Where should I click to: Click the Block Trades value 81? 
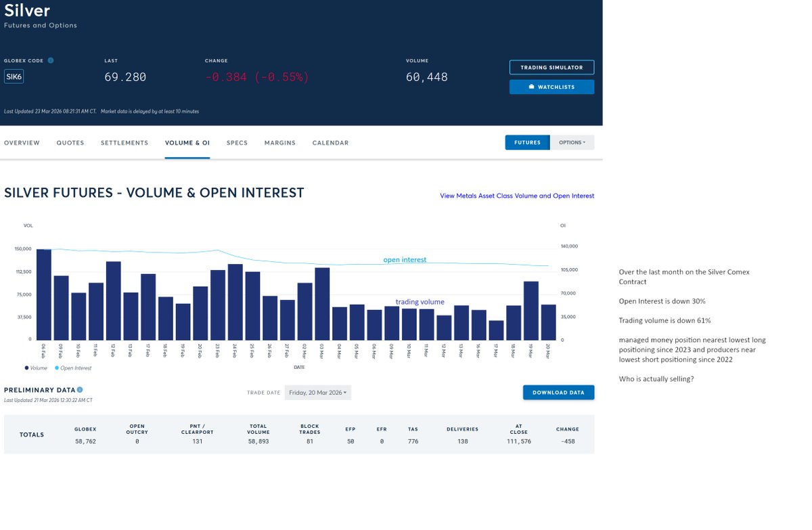coord(309,441)
